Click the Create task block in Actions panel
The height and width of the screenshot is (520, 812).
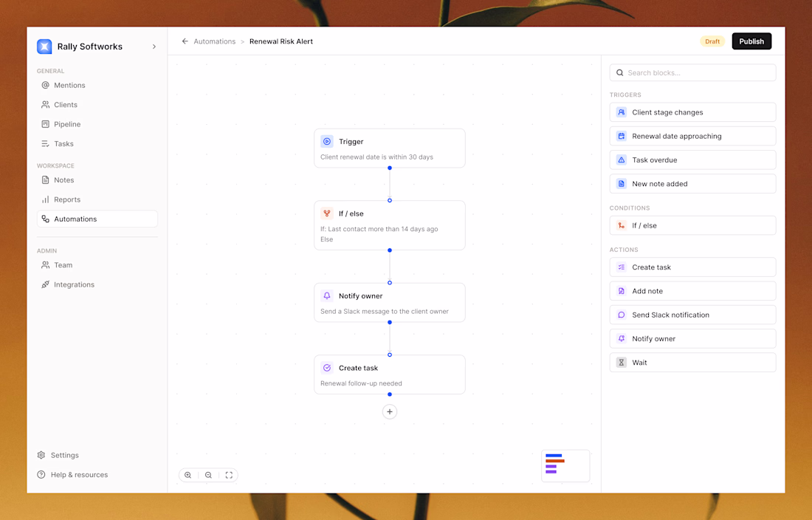(x=693, y=267)
